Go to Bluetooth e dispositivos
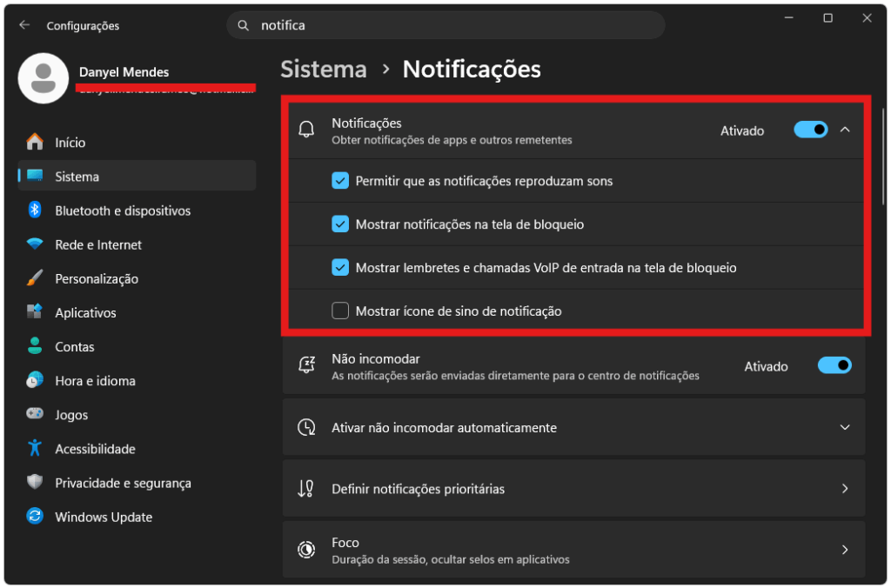Screen dimensions: 891x588 (x=137, y=210)
